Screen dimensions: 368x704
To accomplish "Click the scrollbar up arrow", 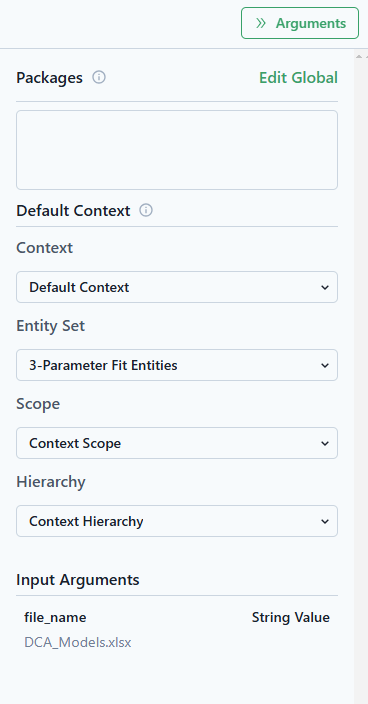I will pyautogui.click(x=359, y=57).
